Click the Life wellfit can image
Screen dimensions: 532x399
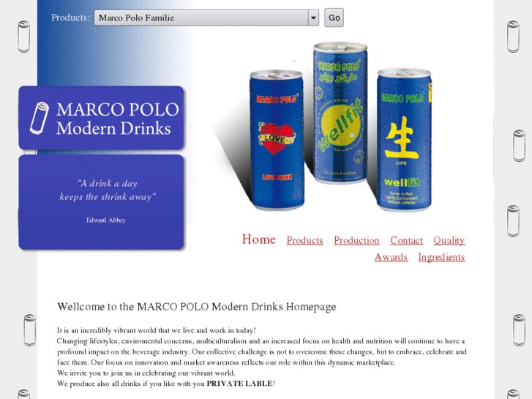pyautogui.click(x=404, y=140)
